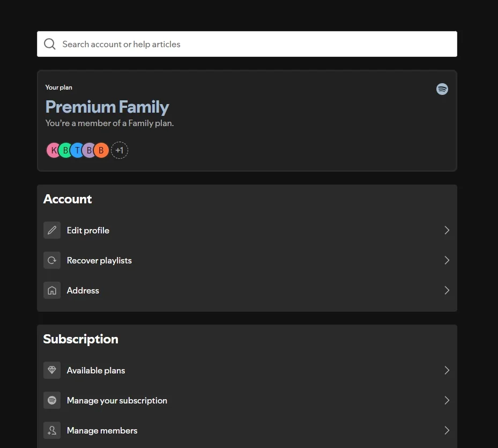Click the house icon beside Address

pyautogui.click(x=52, y=290)
